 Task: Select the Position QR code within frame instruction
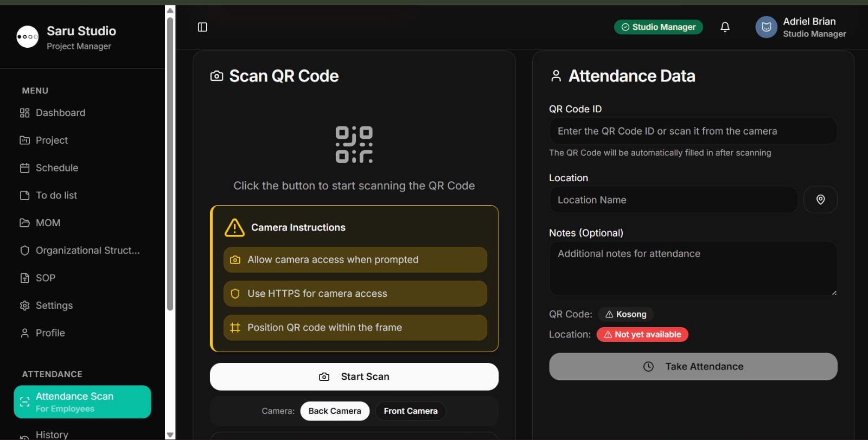(x=355, y=328)
